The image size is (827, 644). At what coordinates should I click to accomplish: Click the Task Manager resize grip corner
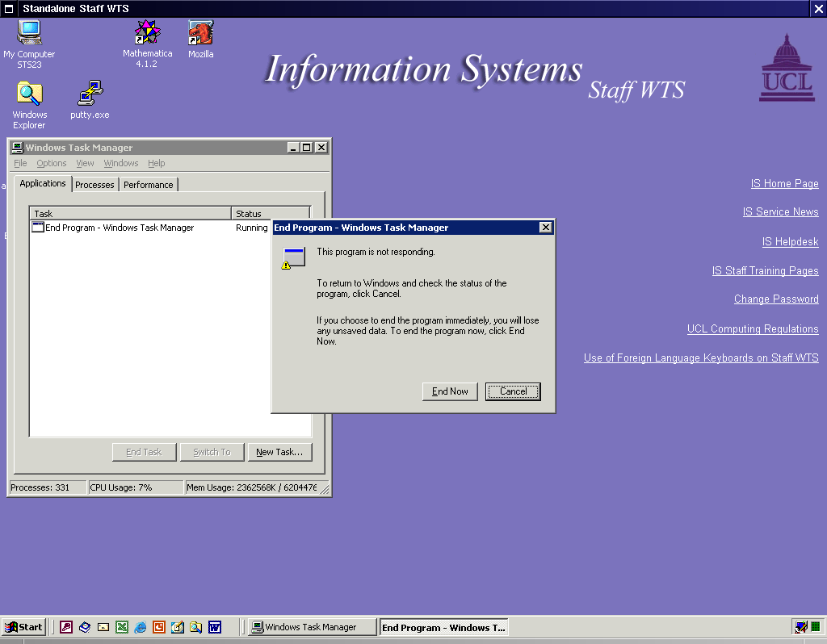tap(325, 490)
